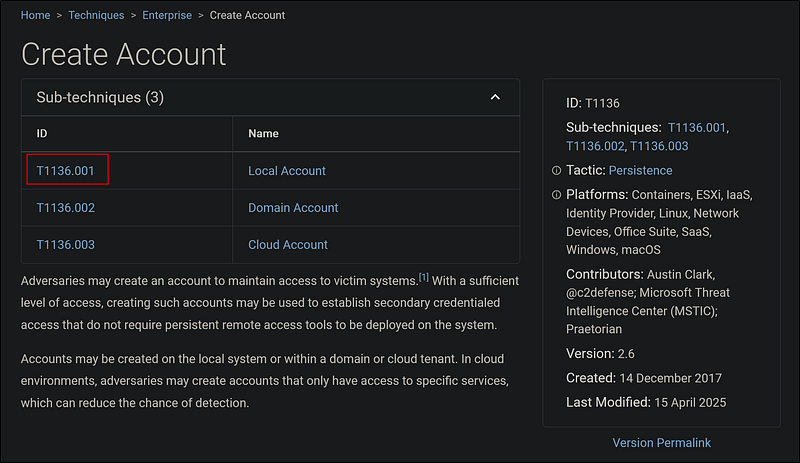Open T1136.001 in the sub-techniques table

point(65,171)
